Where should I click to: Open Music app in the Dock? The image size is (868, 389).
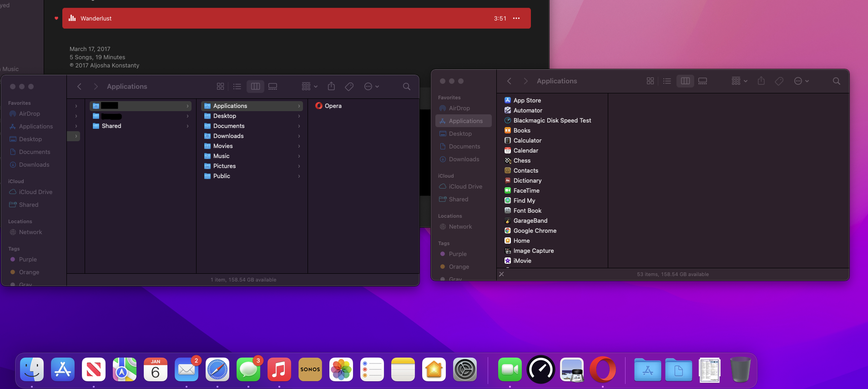tap(279, 369)
